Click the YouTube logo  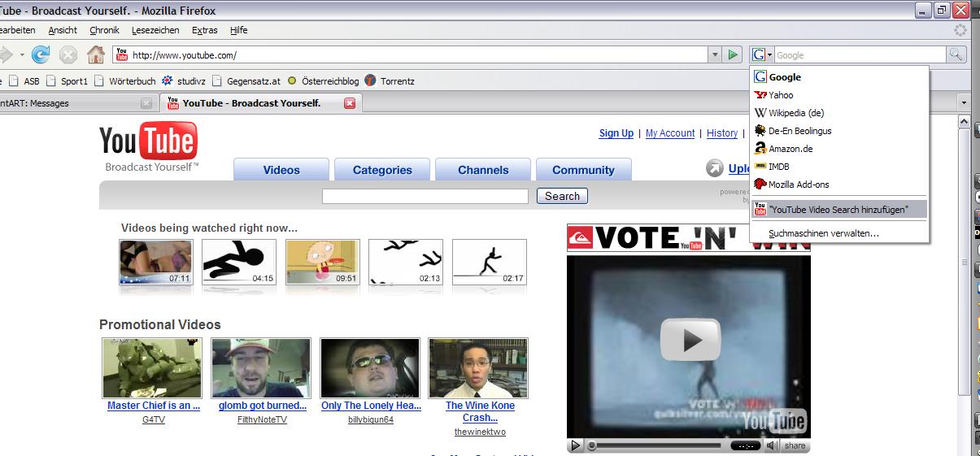[148, 146]
